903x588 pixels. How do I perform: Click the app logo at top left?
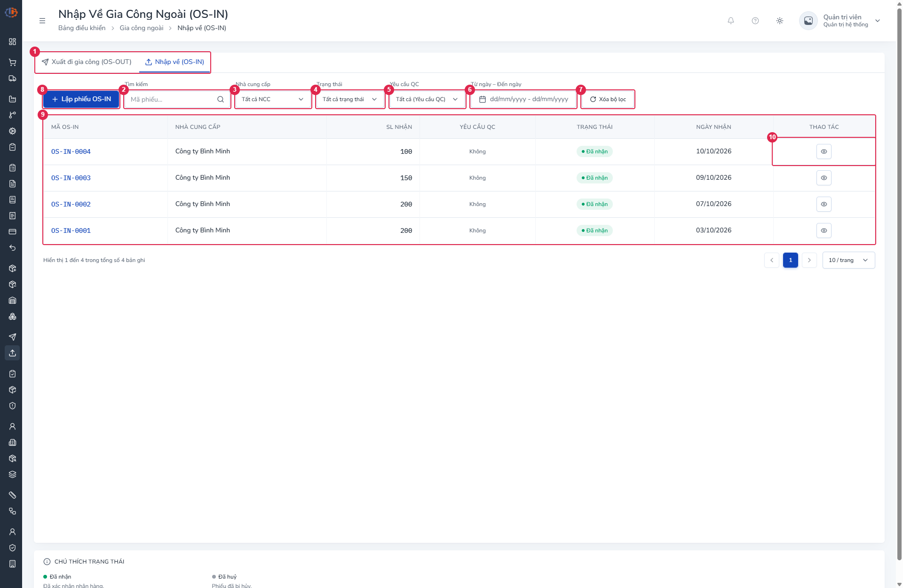click(11, 13)
